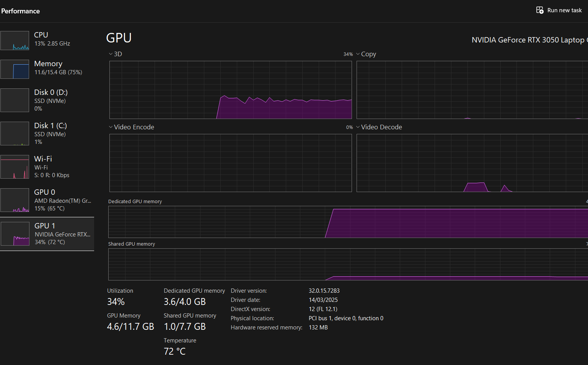Click the Video Decode graph
This screenshot has width=588, height=365.
click(x=472, y=163)
